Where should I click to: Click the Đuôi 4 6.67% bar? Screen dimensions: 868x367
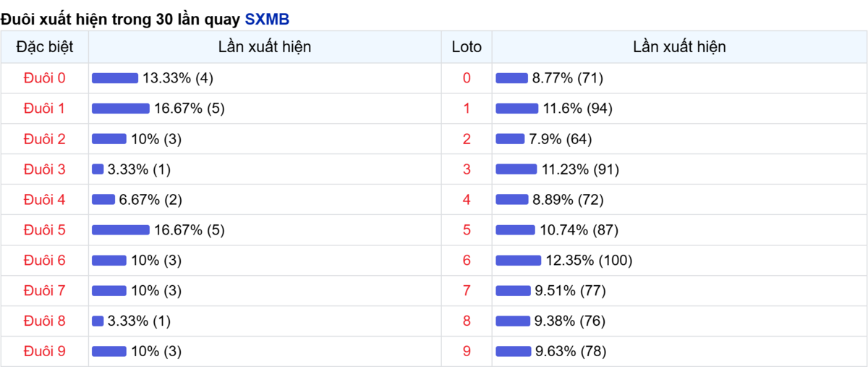[x=103, y=200]
